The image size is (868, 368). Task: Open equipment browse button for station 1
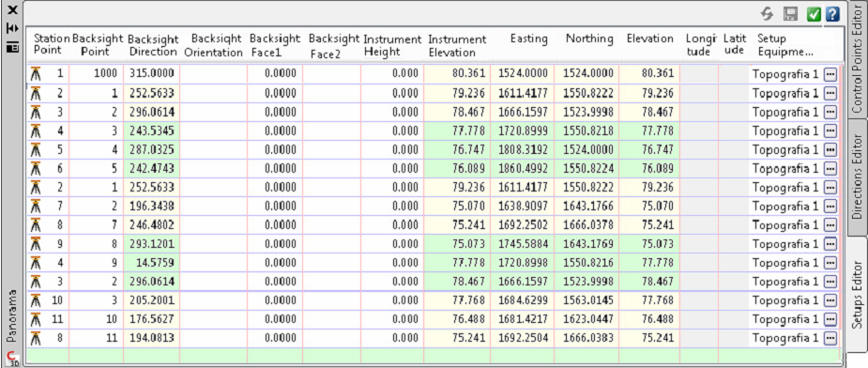pos(830,74)
